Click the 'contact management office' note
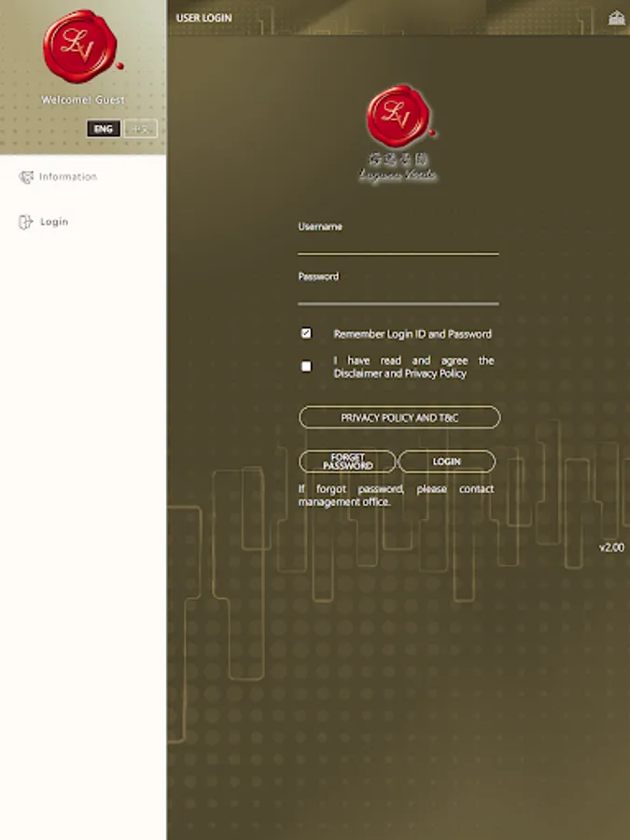 [397, 496]
